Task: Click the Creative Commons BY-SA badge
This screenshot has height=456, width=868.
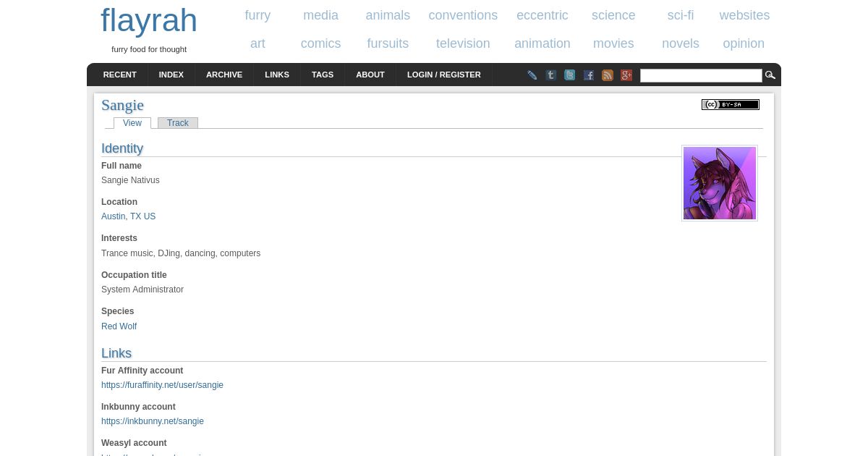Action: click(731, 104)
